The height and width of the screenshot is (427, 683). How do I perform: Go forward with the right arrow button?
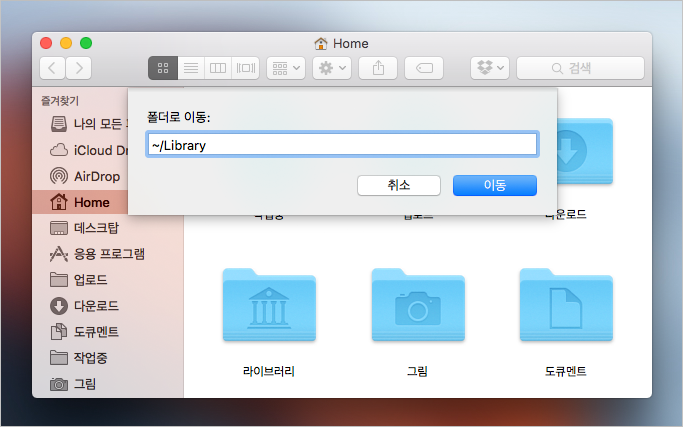(79, 68)
